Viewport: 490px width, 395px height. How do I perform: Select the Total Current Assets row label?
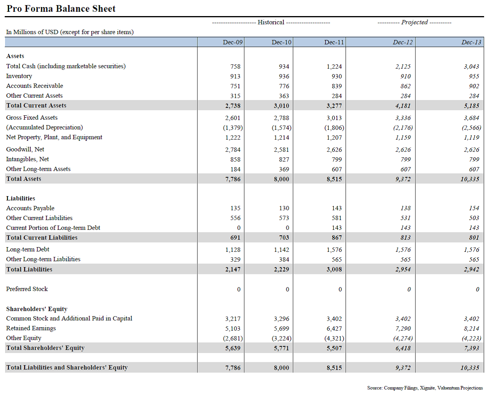click(36, 105)
